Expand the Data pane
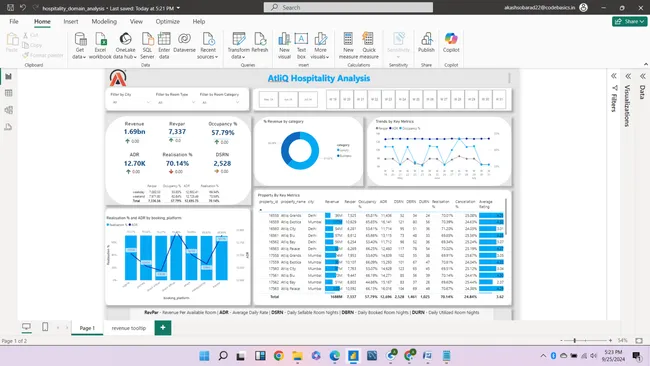The height and width of the screenshot is (366, 650). tap(643, 76)
